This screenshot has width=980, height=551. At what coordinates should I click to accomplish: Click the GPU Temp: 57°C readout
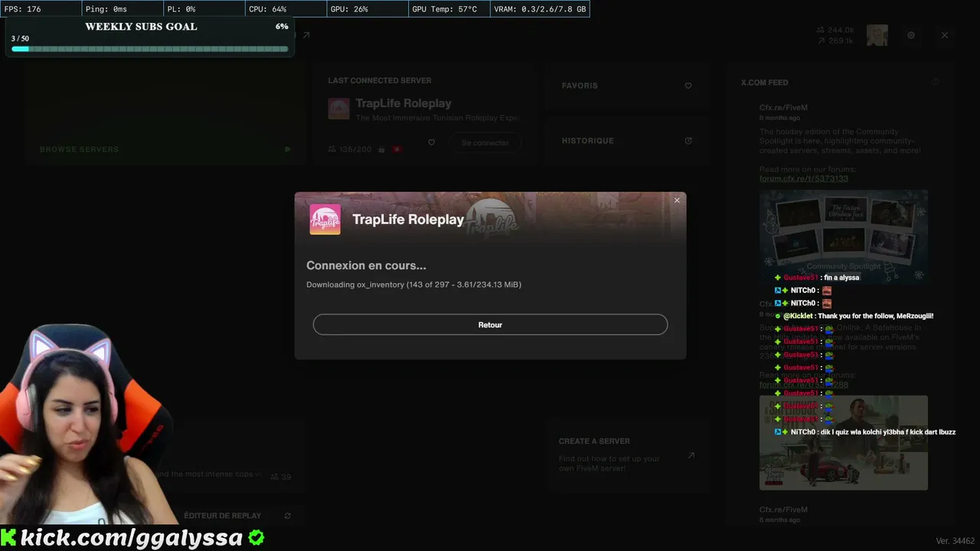(x=445, y=9)
